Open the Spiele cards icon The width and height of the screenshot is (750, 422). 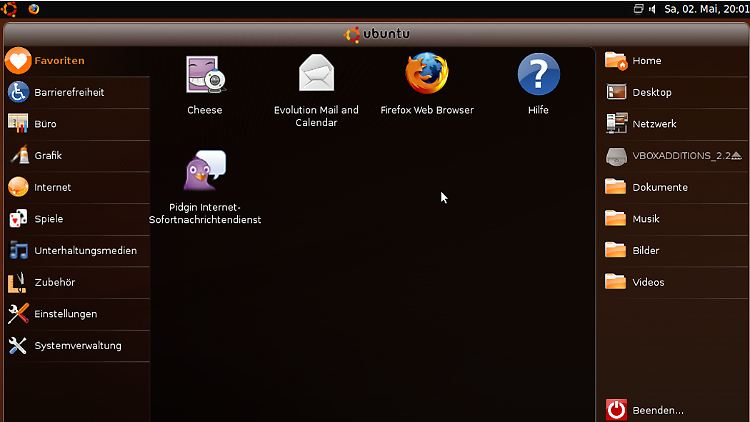point(18,219)
